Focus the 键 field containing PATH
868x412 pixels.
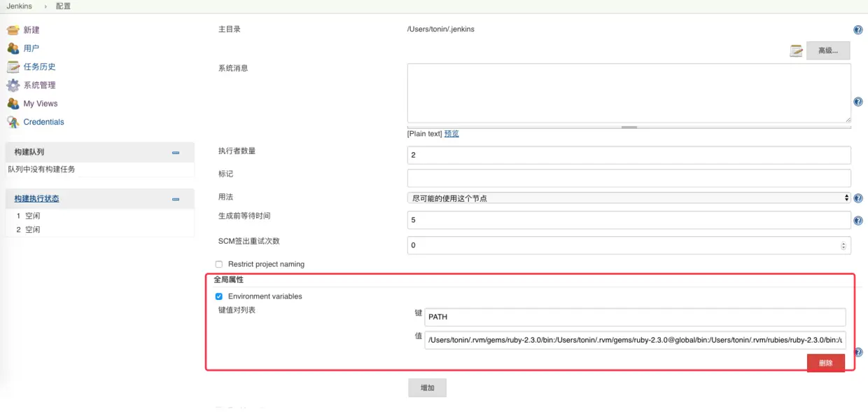635,317
